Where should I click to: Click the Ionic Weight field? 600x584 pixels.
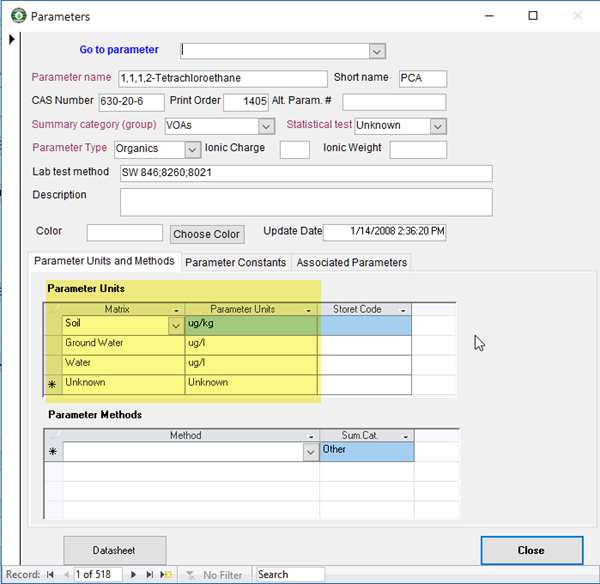click(418, 150)
